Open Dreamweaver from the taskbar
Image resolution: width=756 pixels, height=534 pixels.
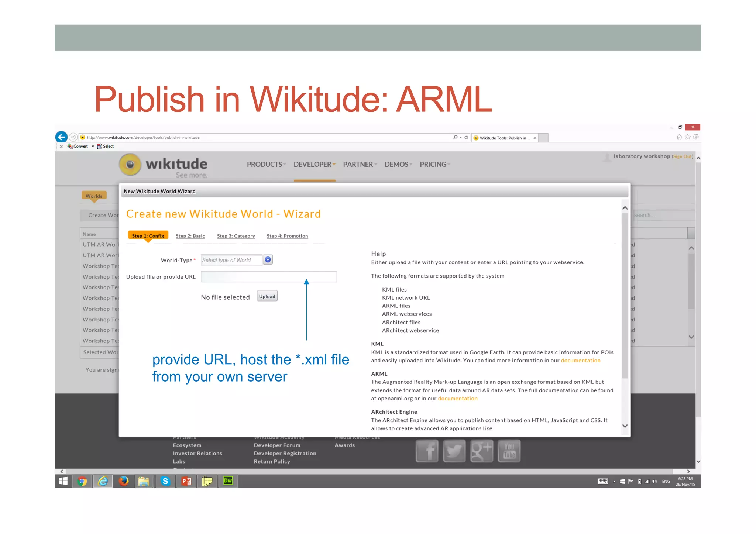pos(228,480)
